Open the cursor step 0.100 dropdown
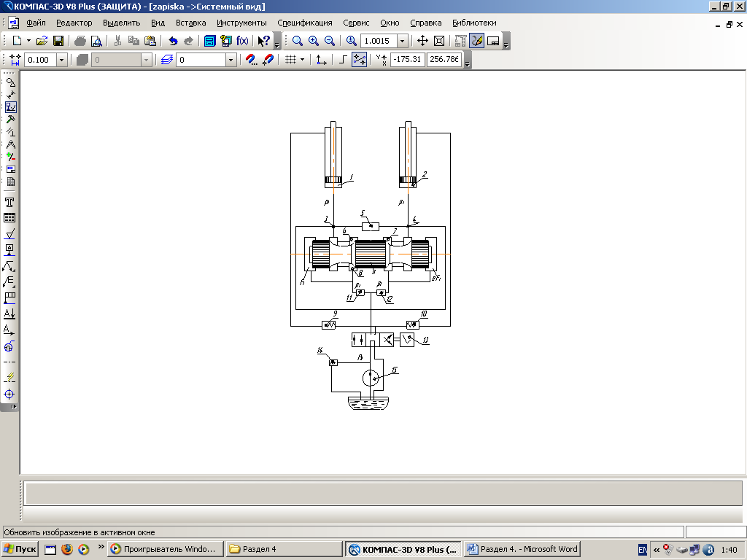Viewport: 747px width, 560px height. tap(61, 60)
